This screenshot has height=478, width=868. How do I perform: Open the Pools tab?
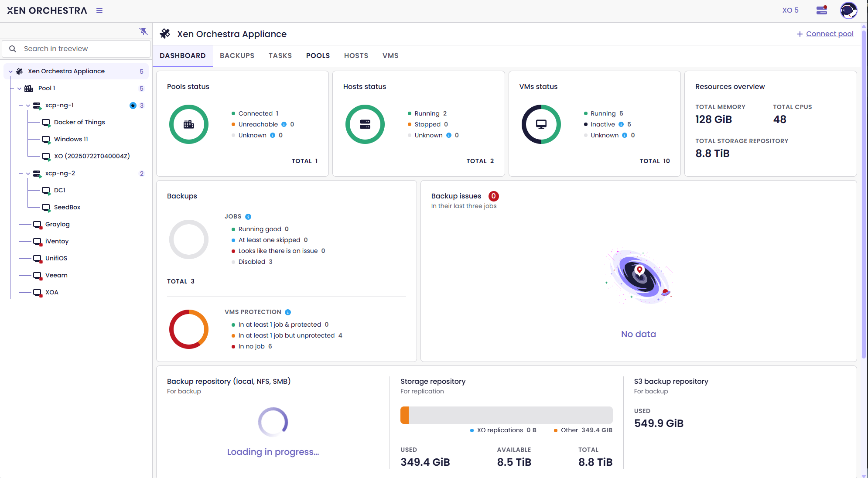coord(318,56)
